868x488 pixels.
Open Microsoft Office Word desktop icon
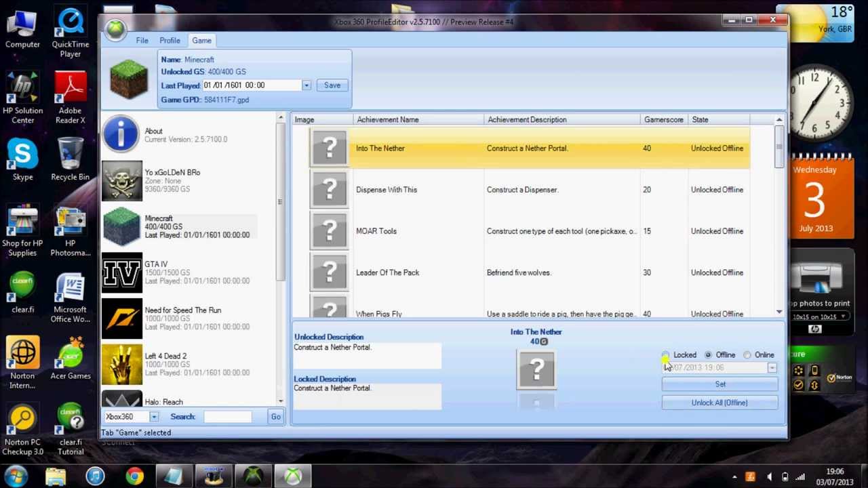[x=71, y=299]
